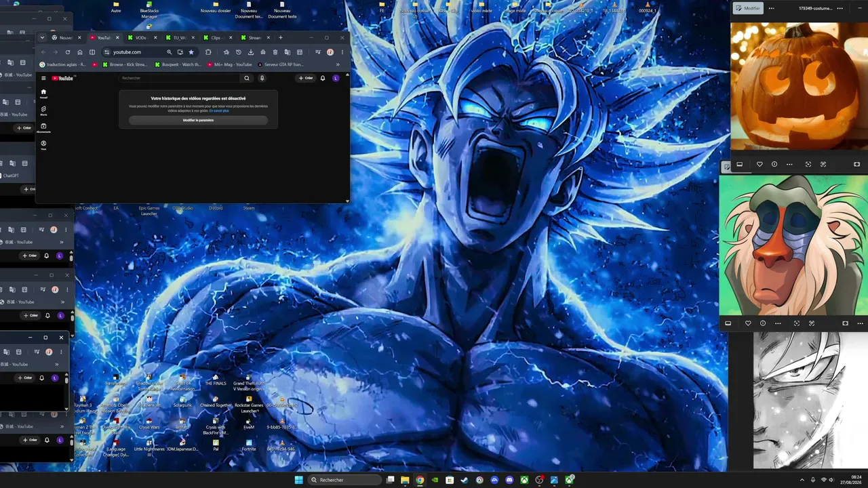Viewport: 868px width, 488px height.
Task: Click the YouTube search magnifier button
Action: point(247,78)
